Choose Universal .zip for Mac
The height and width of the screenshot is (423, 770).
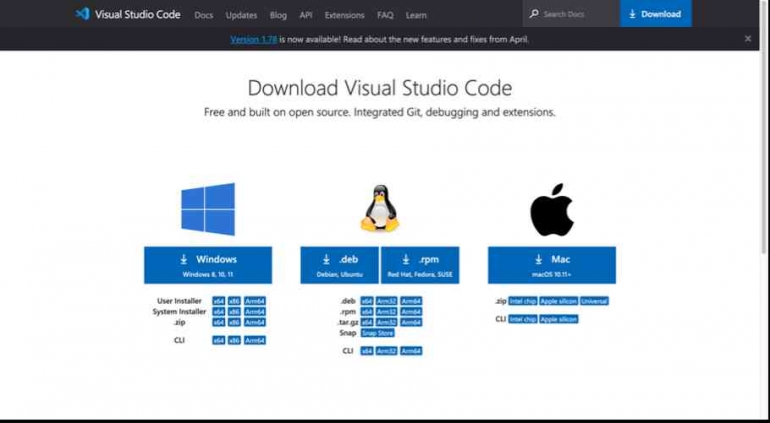coord(593,301)
